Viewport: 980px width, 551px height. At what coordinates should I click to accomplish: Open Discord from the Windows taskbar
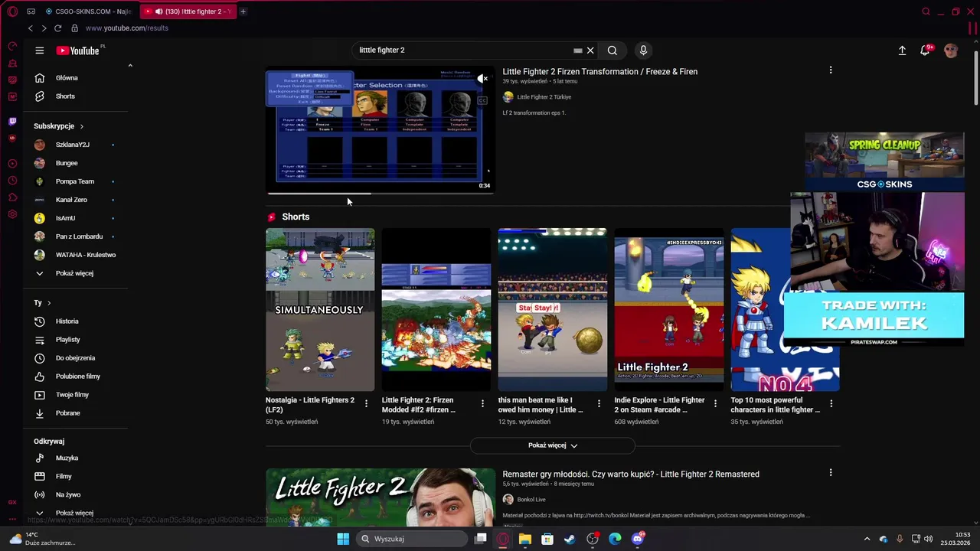click(x=638, y=539)
